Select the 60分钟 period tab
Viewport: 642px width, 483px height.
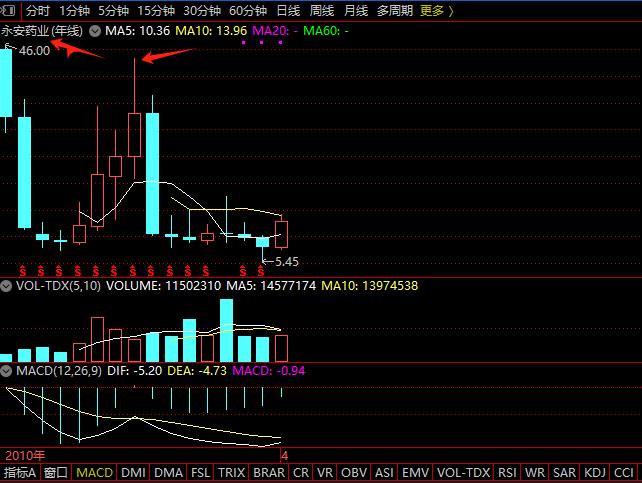coord(248,11)
